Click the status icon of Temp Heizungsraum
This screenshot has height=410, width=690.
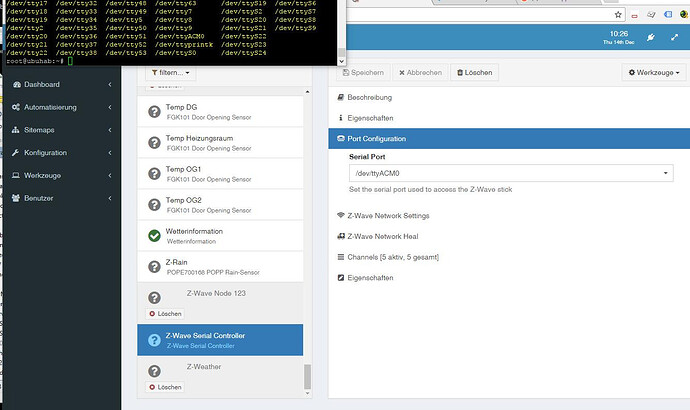[x=154, y=143]
